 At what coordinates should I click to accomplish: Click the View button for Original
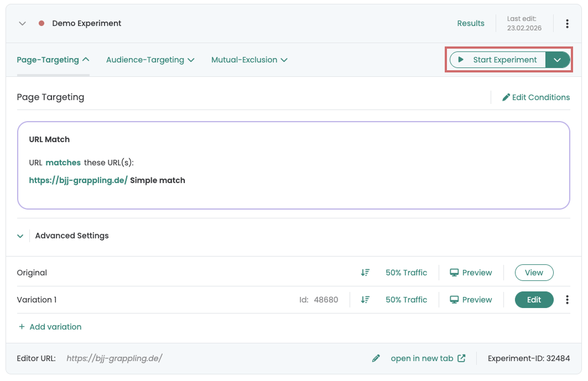tap(534, 273)
